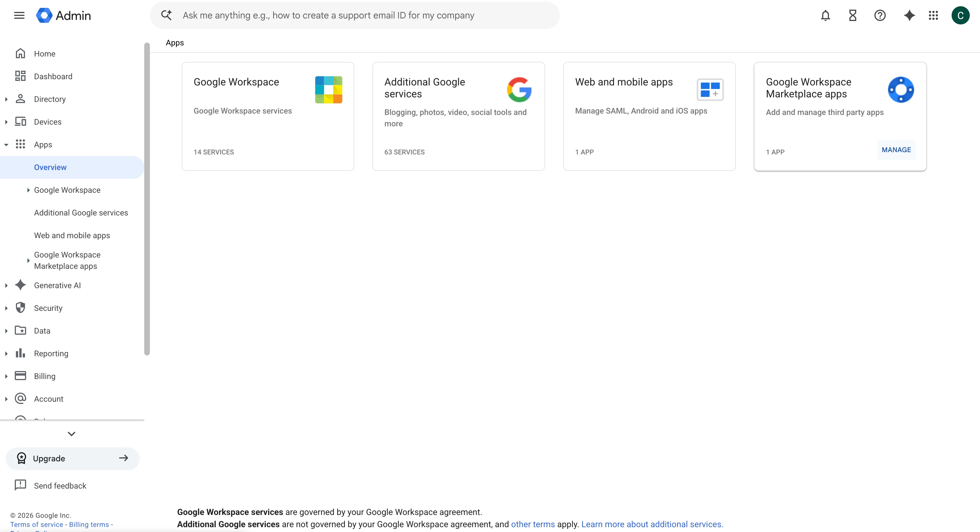The height and width of the screenshot is (532, 980).
Task: Expand the Billing section arrow
Action: click(6, 376)
